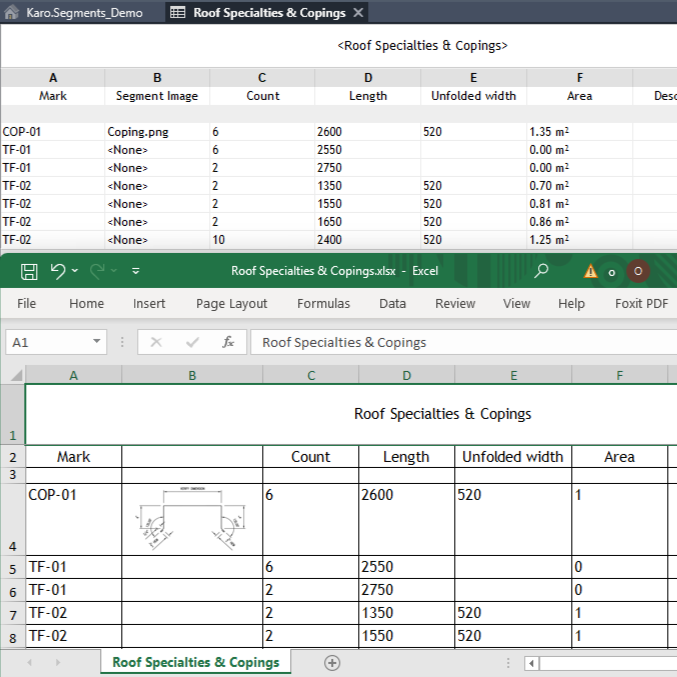
Task: Select Excel cell with length 1550
Action: pos(406,636)
